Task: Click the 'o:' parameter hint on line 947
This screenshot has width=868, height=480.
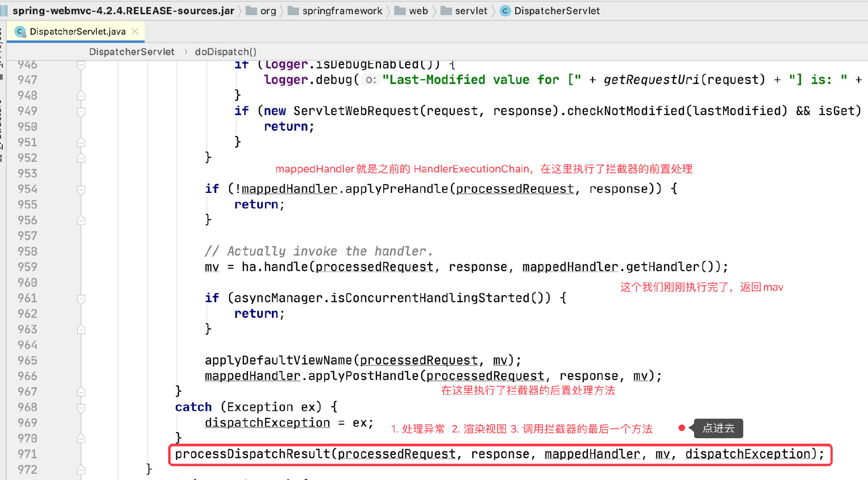Action: pos(370,80)
